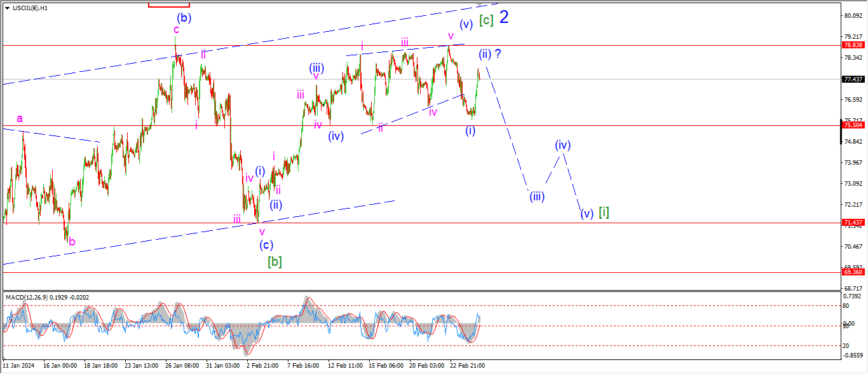Image resolution: width=868 pixels, height=374 pixels.
Task: Select the red 75.504 price level label
Action: coord(852,125)
